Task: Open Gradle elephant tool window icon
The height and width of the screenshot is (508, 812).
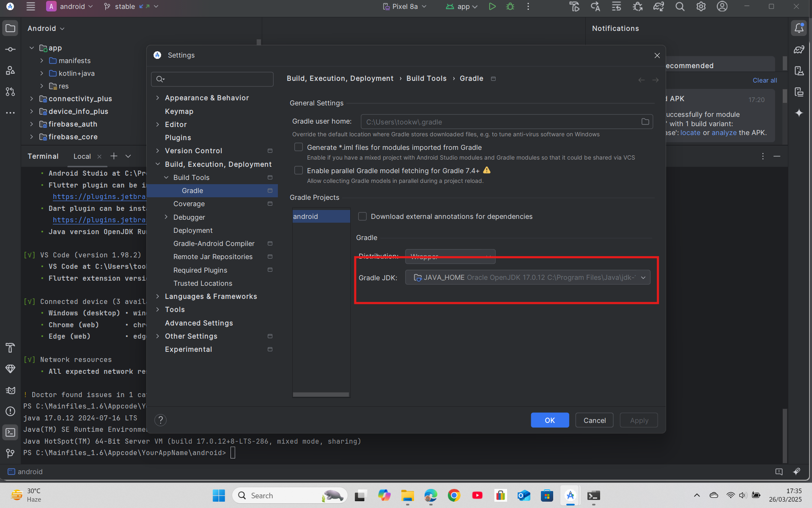Action: (799, 50)
